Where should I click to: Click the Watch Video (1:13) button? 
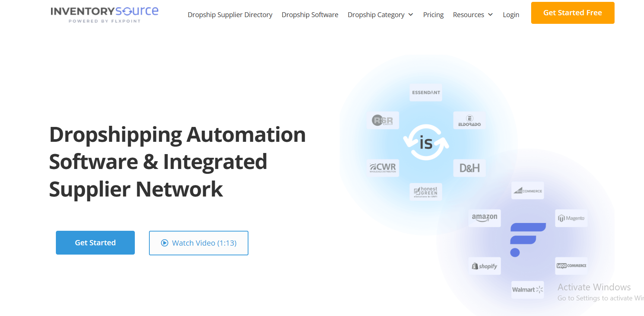(x=199, y=243)
